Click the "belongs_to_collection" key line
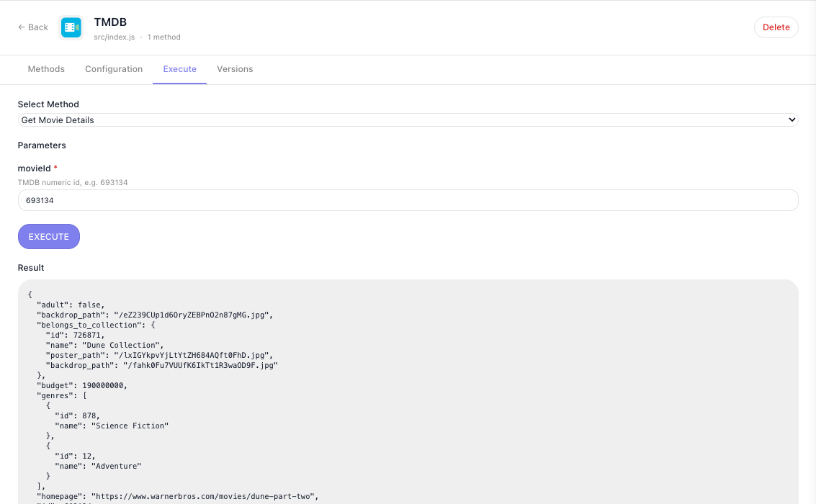 click(96, 325)
